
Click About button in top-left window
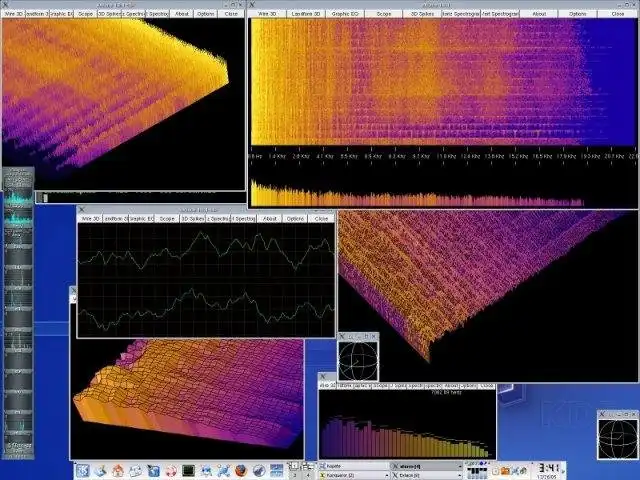click(182, 14)
